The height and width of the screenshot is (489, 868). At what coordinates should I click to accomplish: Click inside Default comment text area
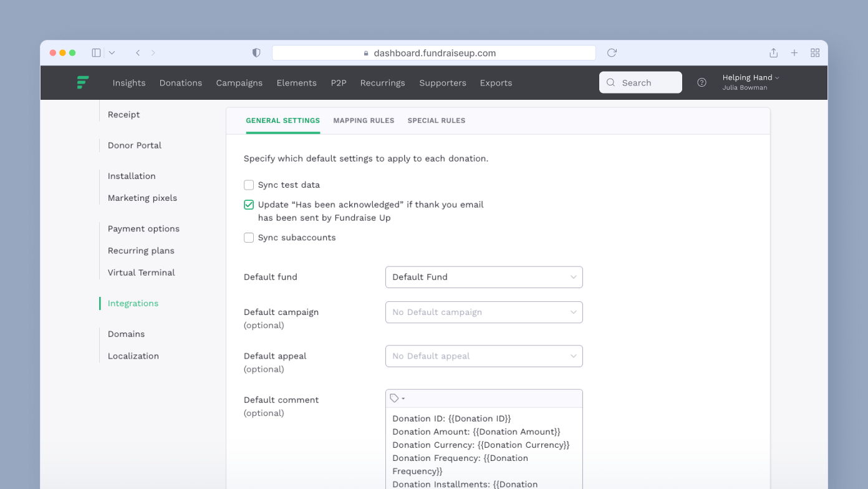point(484,448)
